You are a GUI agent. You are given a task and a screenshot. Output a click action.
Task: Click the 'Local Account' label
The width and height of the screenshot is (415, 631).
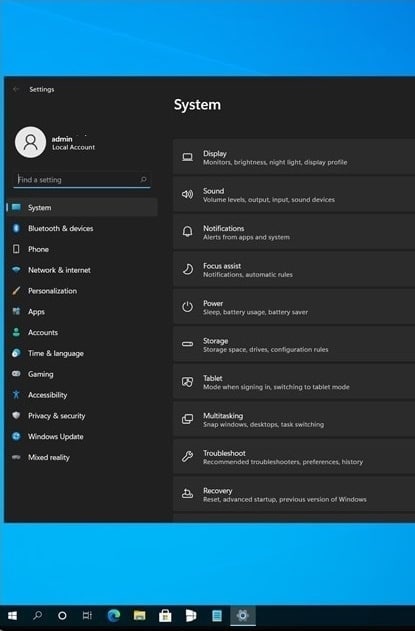[74, 147]
